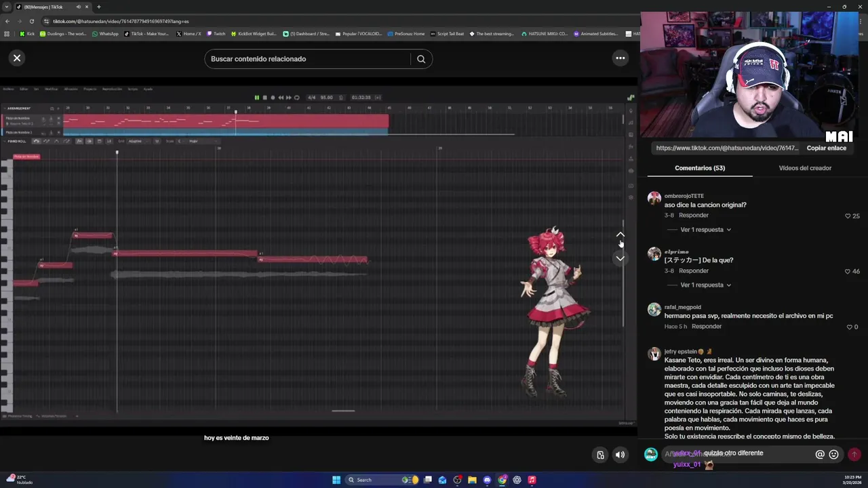
Task: Like the comment by rafal_megpoid
Action: click(x=849, y=327)
